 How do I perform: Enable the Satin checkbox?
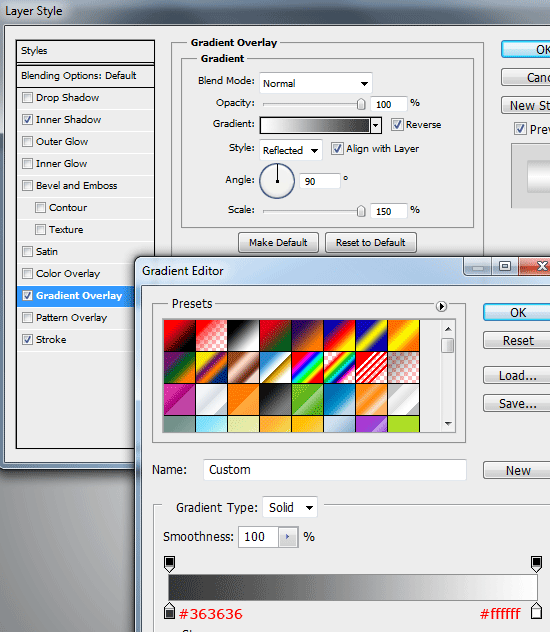(x=27, y=252)
